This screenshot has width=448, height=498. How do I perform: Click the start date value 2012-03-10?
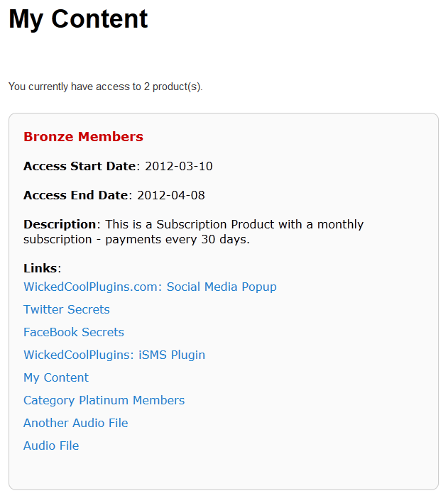179,167
